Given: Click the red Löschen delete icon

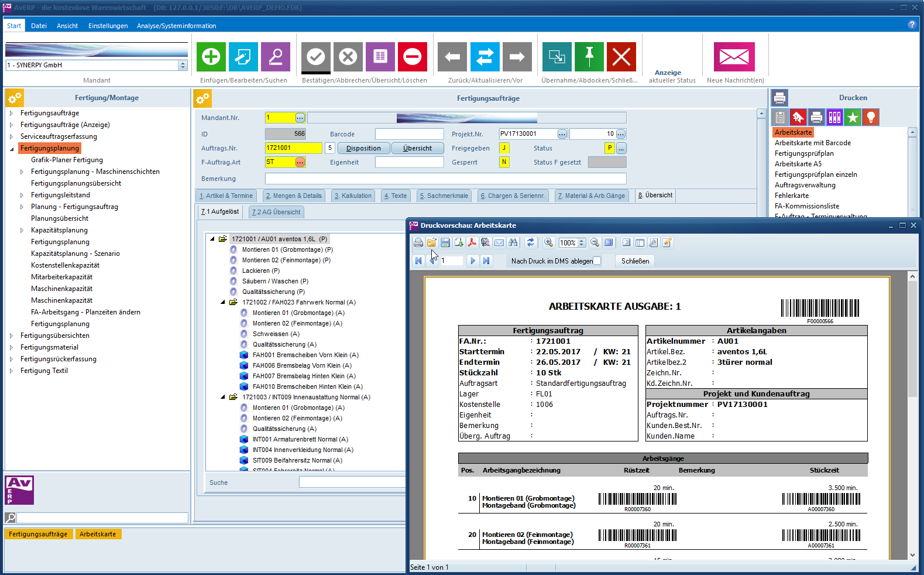Looking at the screenshot, I should (412, 57).
